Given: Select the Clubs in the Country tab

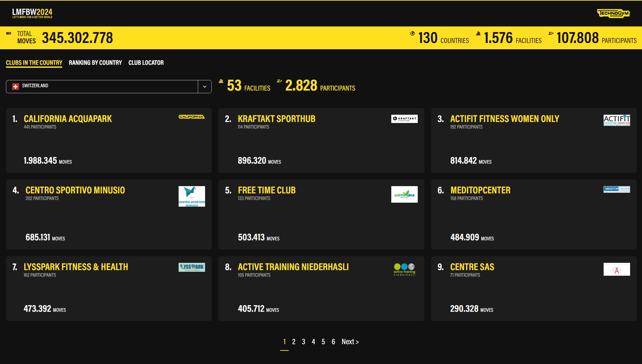Looking at the screenshot, I should pos(34,63).
